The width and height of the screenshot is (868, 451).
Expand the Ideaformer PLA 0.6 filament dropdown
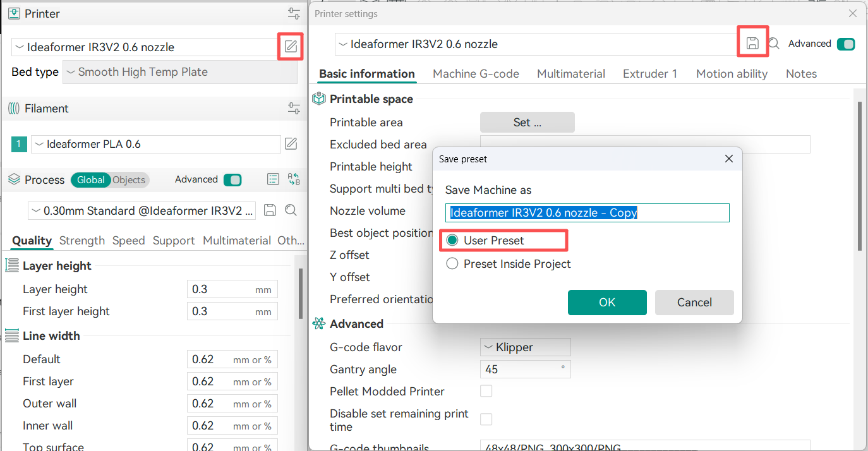(155, 144)
